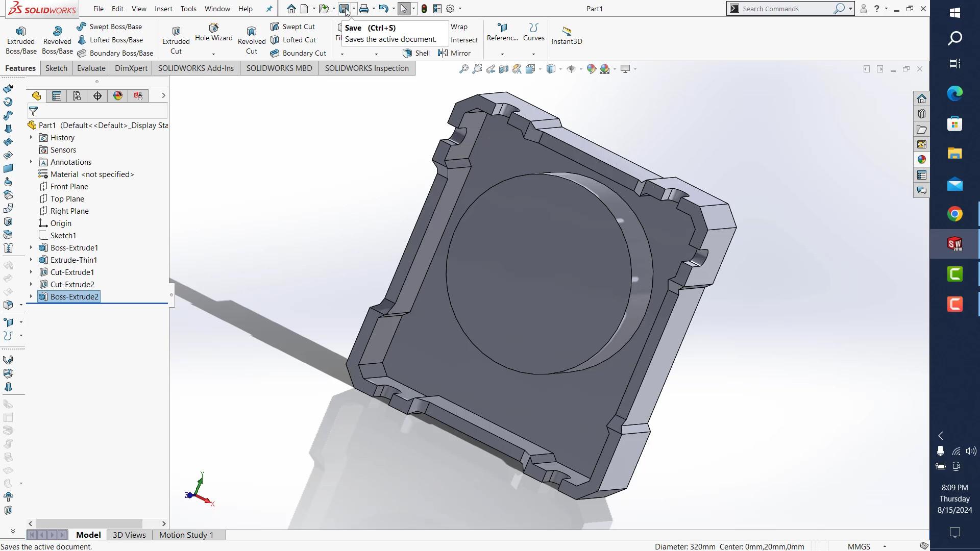Select the Hole Wizard tool
The height and width of the screenshot is (551, 980).
pos(213,33)
